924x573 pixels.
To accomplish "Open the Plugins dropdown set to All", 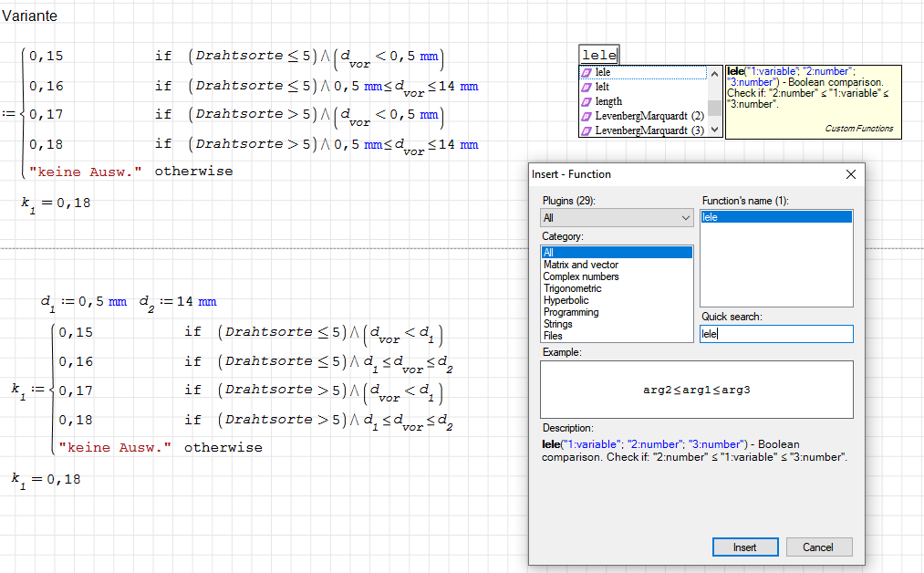I will click(617, 218).
